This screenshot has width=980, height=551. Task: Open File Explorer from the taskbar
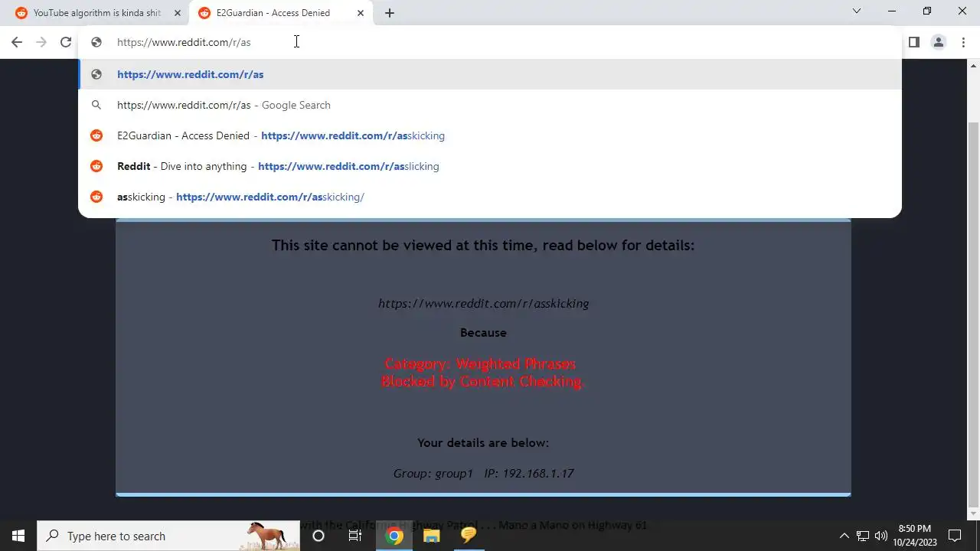pos(431,536)
